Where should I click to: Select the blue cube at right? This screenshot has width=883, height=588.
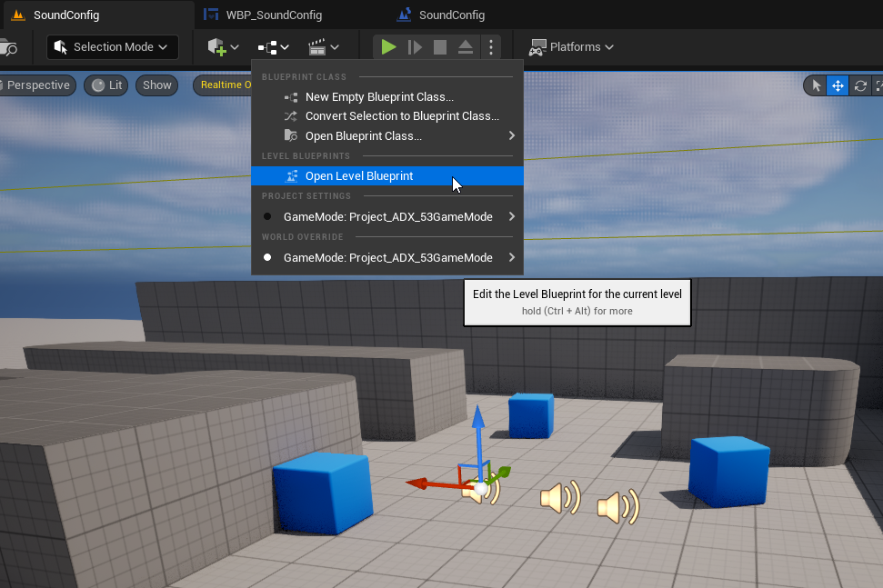729,472
